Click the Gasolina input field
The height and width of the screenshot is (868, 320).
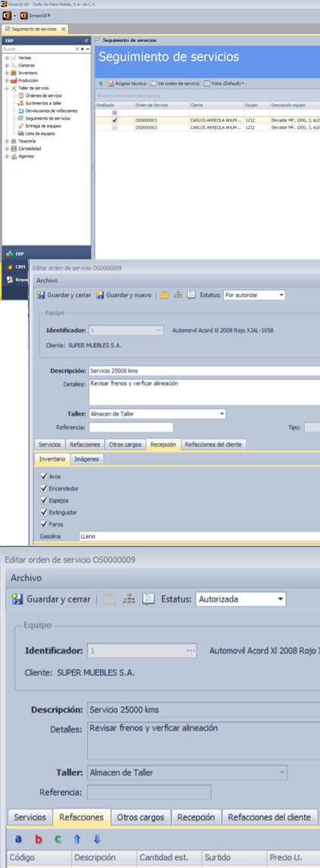pos(199,536)
